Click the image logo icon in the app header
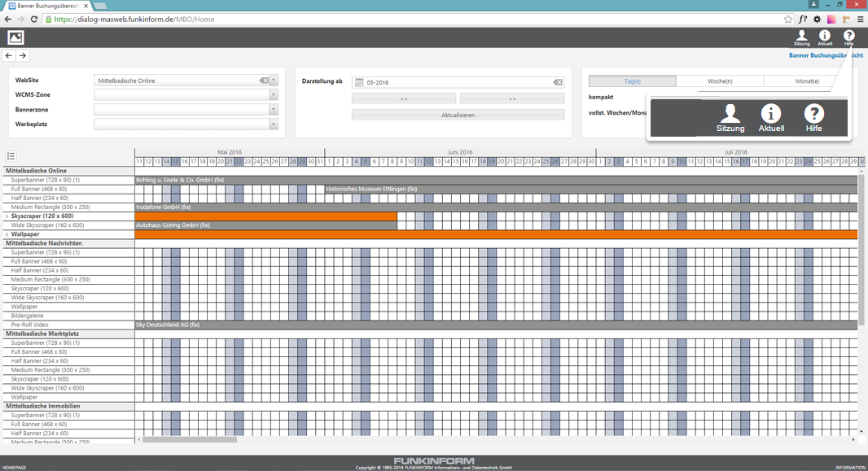Screen dimensions: 868x471 [15, 37]
